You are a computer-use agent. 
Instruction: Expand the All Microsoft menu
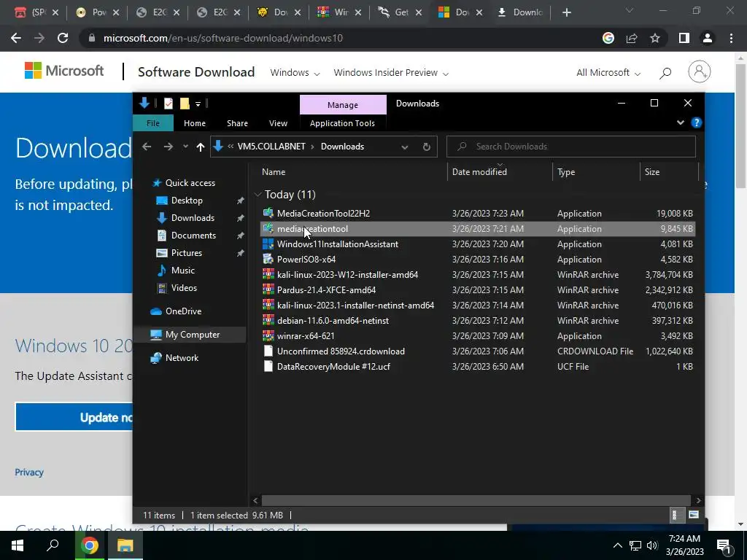[x=608, y=73]
